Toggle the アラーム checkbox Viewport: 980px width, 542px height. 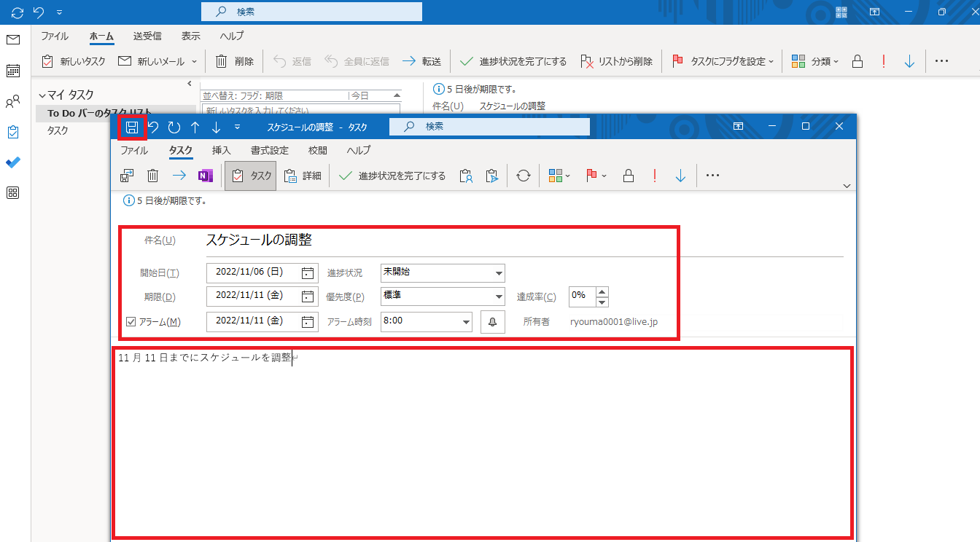(x=131, y=321)
